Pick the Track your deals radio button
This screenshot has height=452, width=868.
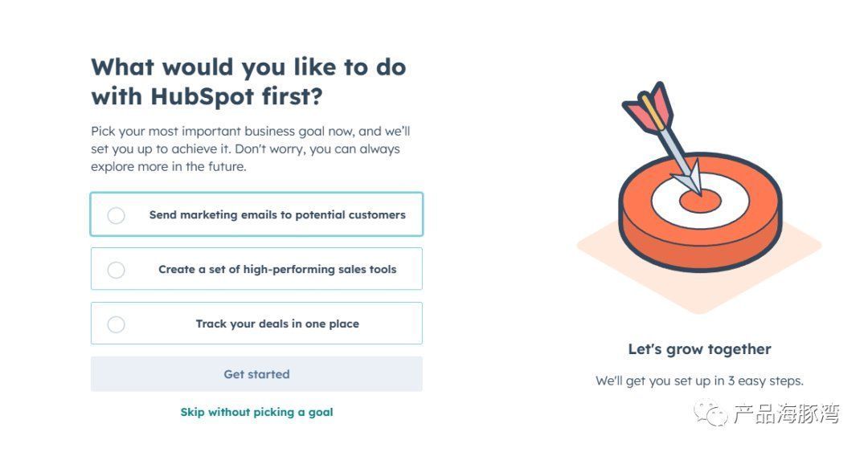click(116, 324)
